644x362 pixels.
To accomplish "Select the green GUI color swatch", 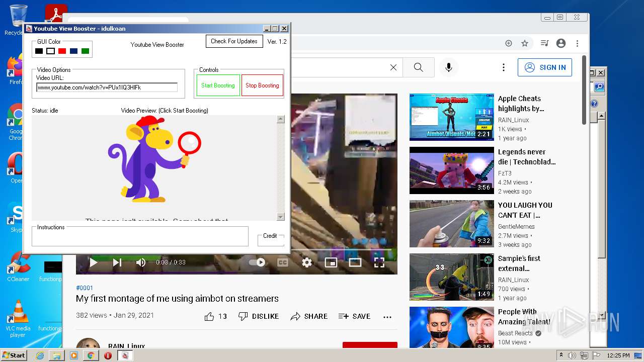I will tap(85, 51).
